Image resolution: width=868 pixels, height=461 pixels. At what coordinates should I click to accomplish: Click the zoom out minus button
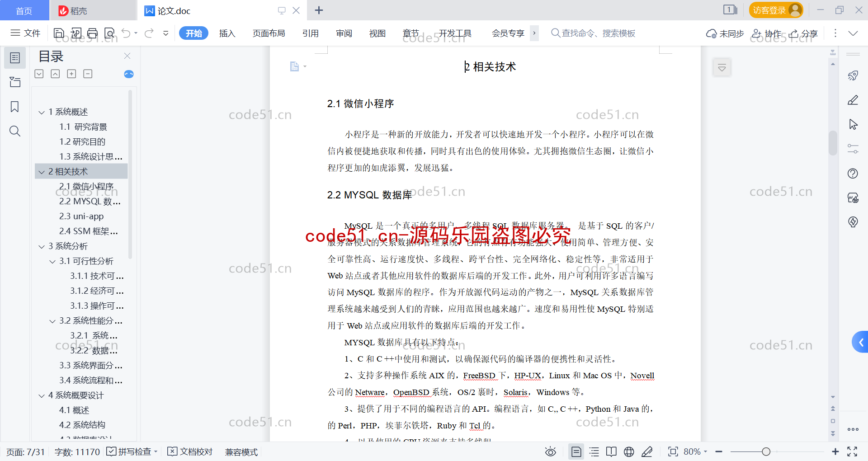719,452
